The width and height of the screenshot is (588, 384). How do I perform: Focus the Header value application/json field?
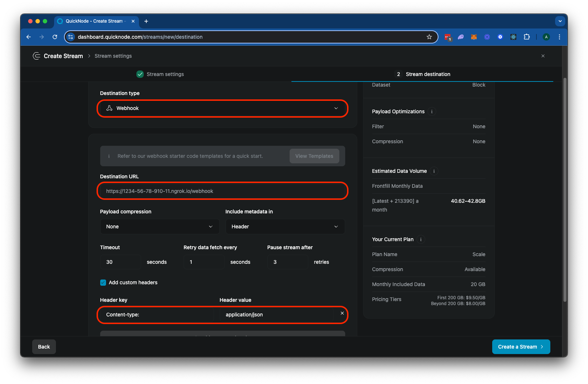click(276, 315)
